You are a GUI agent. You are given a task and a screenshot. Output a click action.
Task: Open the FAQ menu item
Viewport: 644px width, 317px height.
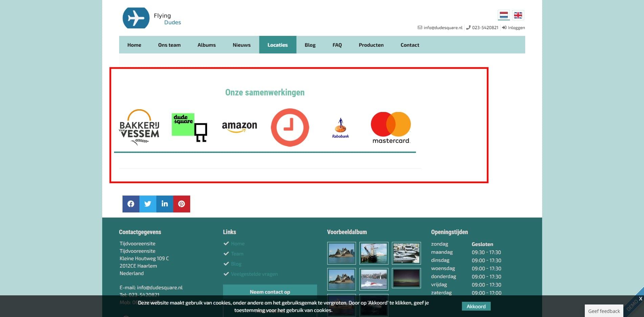(x=337, y=45)
